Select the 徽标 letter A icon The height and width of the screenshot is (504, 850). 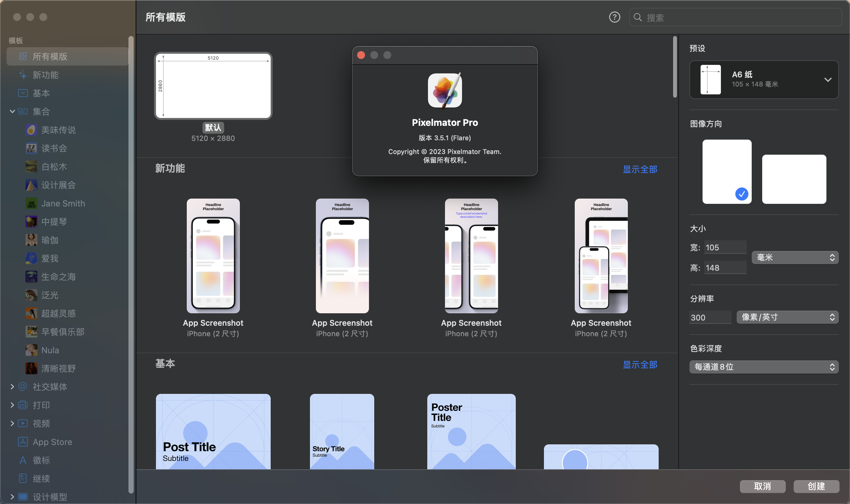tap(23, 460)
